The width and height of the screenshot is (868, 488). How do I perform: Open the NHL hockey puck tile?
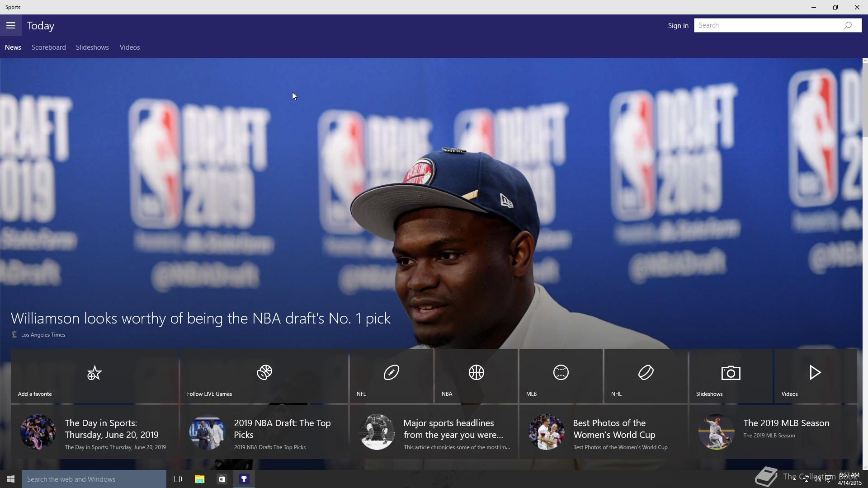click(646, 376)
